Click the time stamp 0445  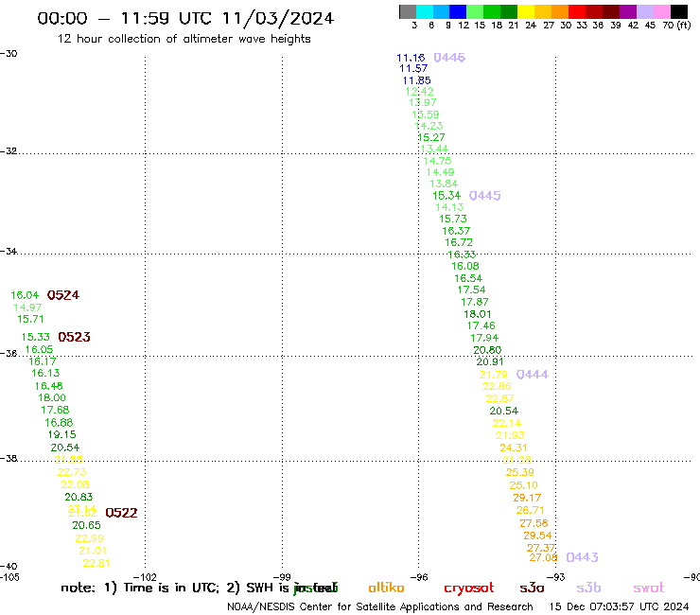coord(485,195)
